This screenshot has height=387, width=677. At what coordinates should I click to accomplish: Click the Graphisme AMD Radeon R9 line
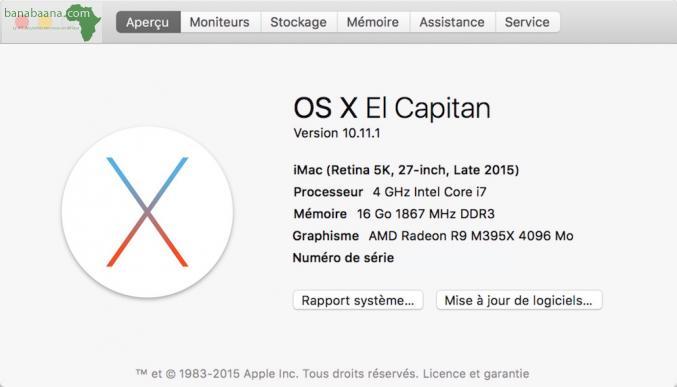click(x=433, y=236)
